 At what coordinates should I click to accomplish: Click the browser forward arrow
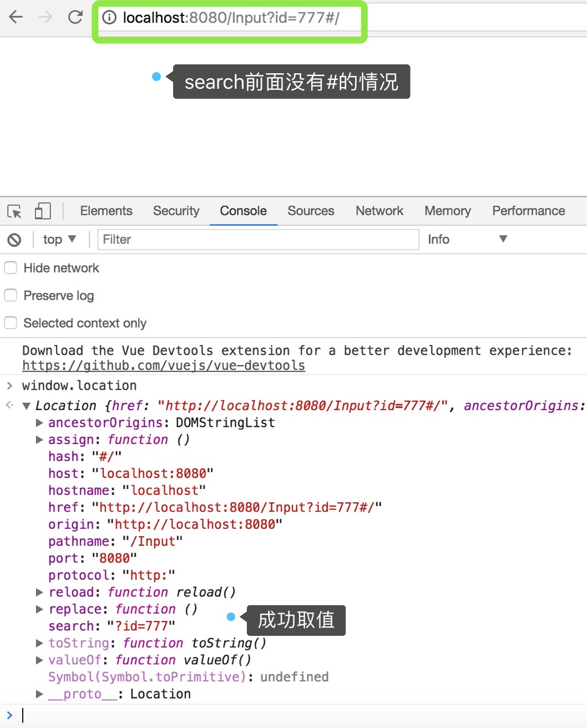[45, 17]
